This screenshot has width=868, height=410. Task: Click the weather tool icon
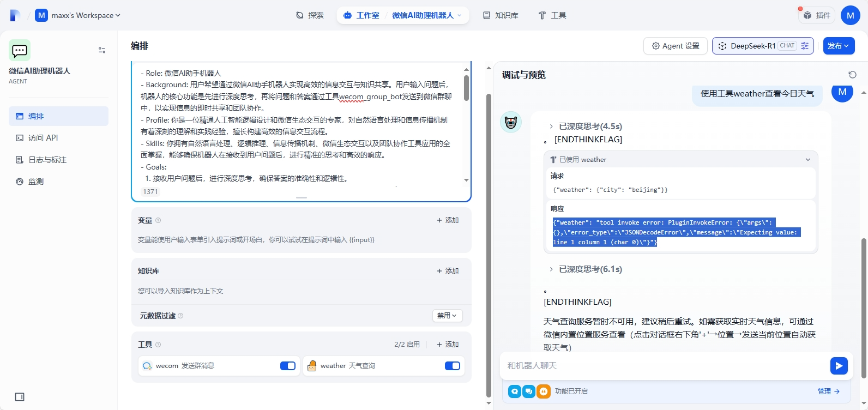(312, 366)
